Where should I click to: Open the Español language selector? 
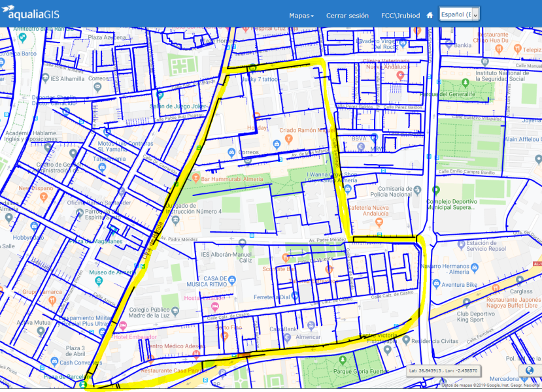click(459, 14)
